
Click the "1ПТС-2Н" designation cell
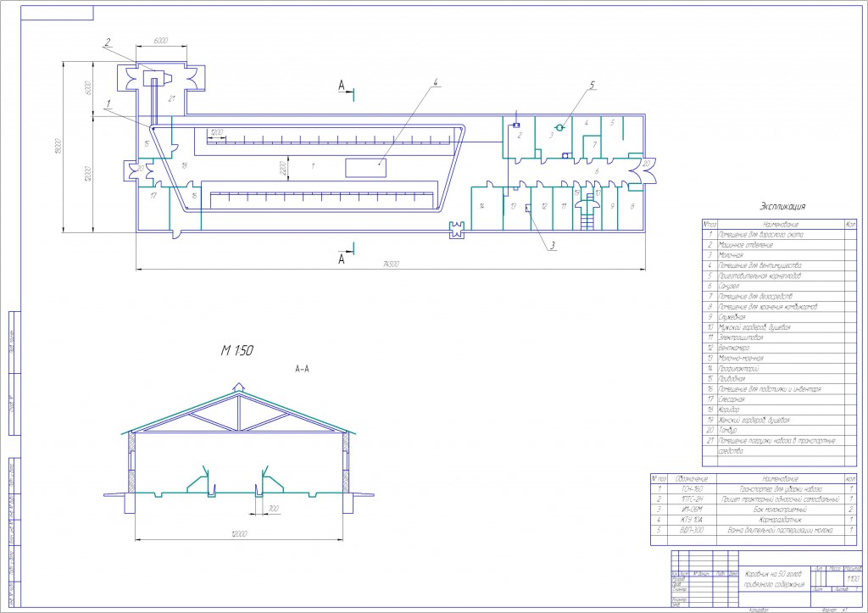point(692,499)
